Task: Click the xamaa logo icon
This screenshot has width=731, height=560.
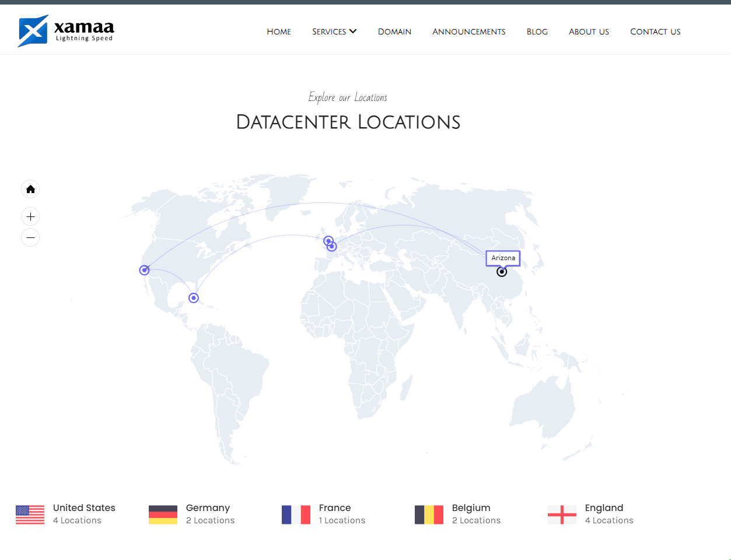Action: (33, 31)
